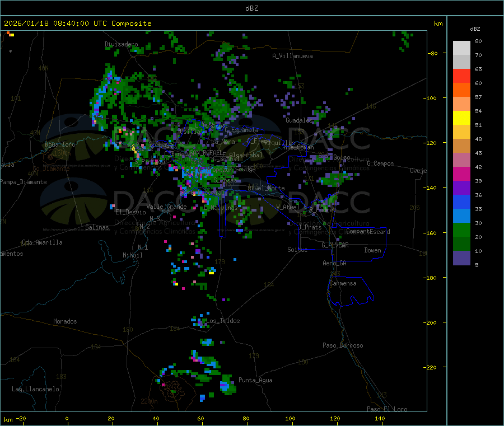
Task: Click the 'Algarrobal' label
Action: pyautogui.click(x=246, y=155)
